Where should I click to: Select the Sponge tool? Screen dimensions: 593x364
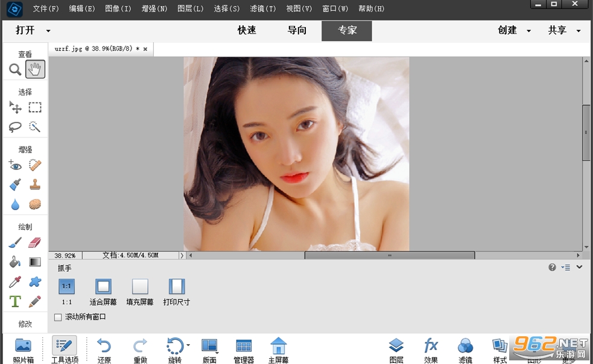pos(35,204)
